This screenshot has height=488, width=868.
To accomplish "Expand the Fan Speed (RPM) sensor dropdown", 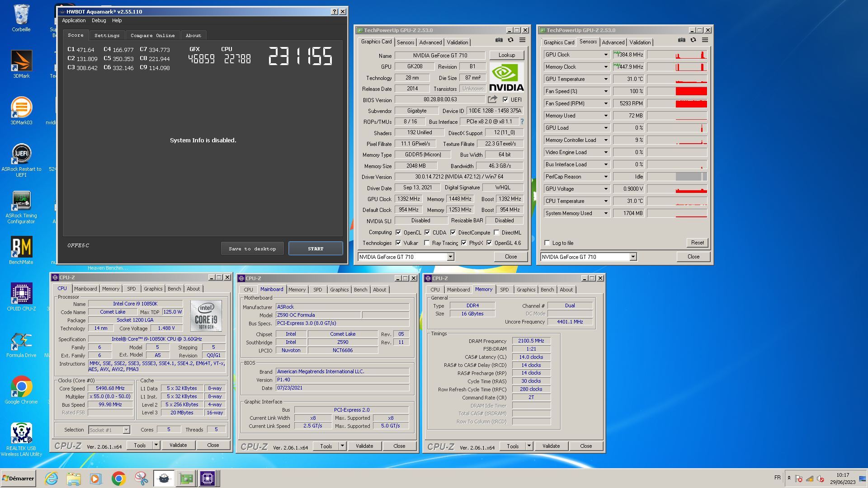I will point(606,103).
